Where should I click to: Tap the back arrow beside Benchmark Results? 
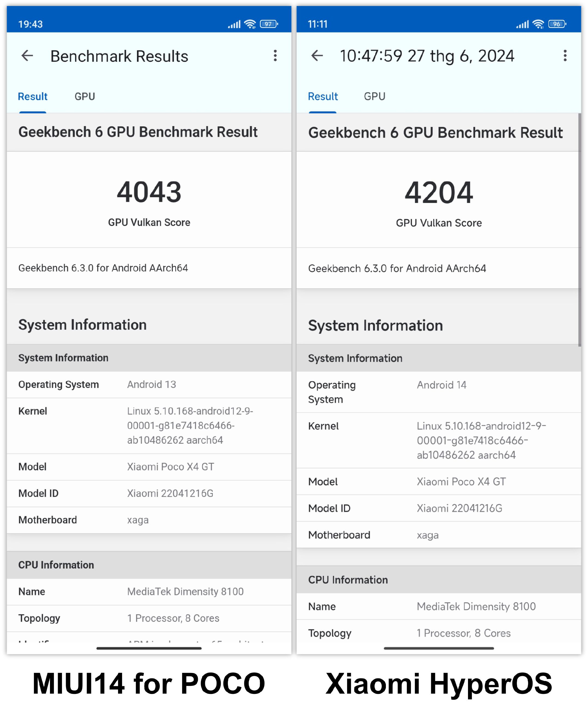click(27, 56)
